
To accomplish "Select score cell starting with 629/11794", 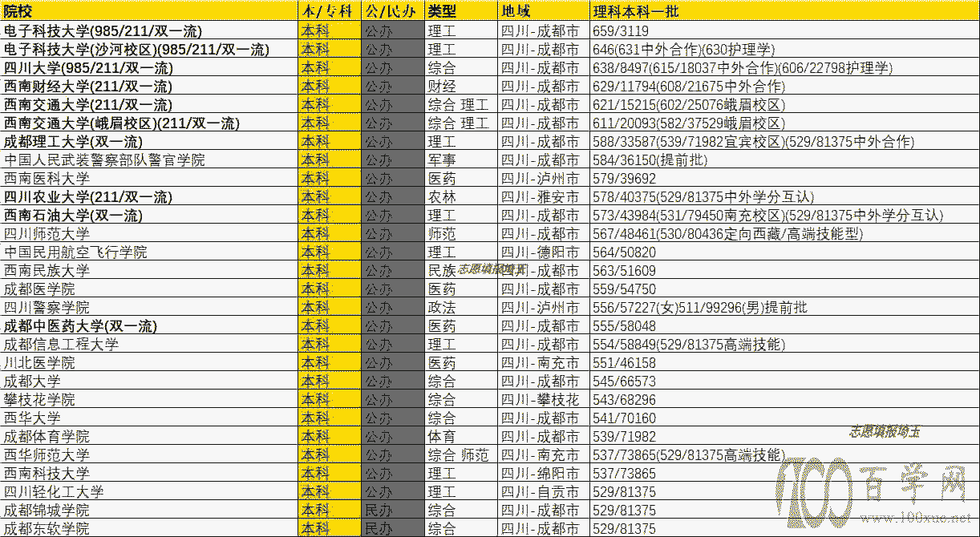I will [x=784, y=87].
